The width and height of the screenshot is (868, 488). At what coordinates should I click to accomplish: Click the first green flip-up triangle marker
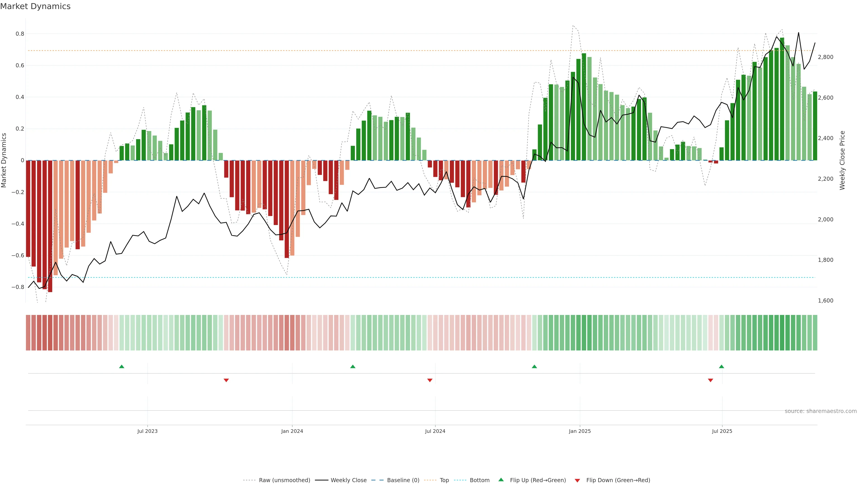coord(122,366)
